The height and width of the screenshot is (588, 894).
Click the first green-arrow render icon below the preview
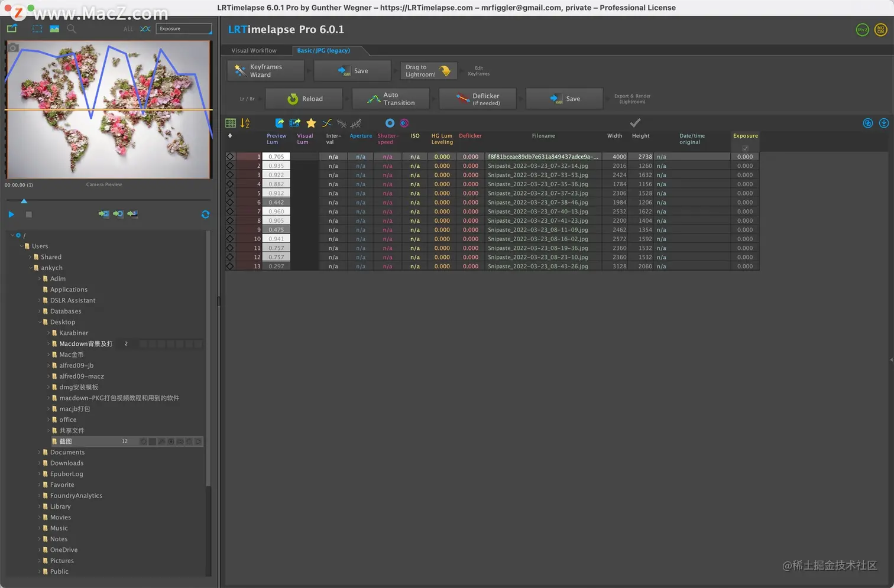103,214
